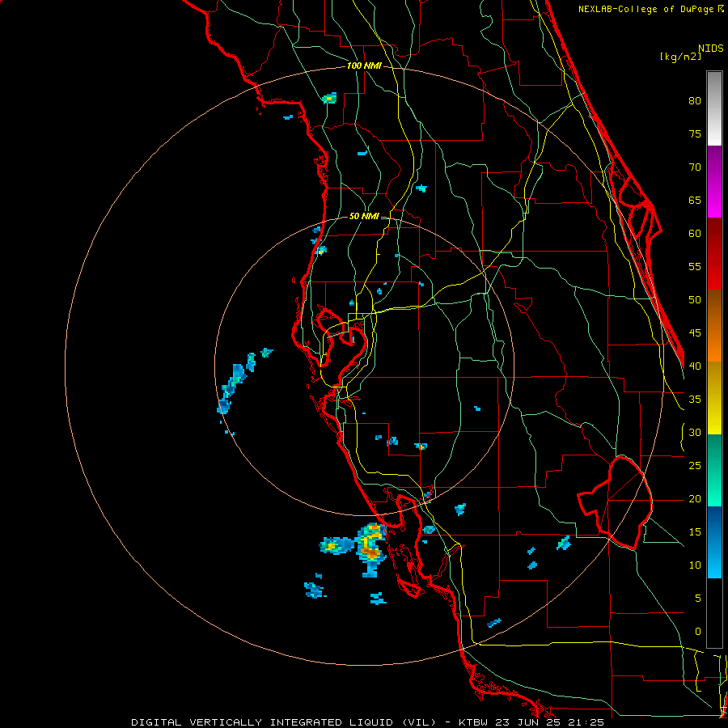
Task: Pick the green band on the color scale
Action: click(714, 470)
